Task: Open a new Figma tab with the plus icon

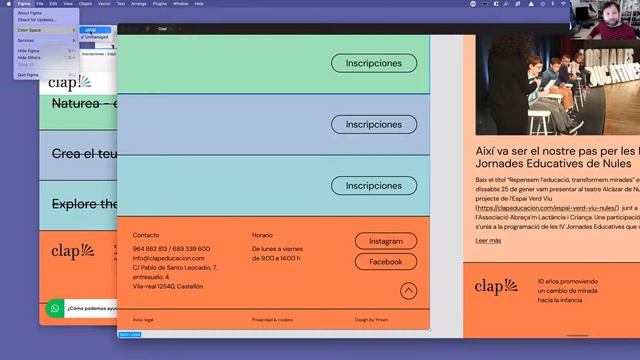Action: (180, 29)
